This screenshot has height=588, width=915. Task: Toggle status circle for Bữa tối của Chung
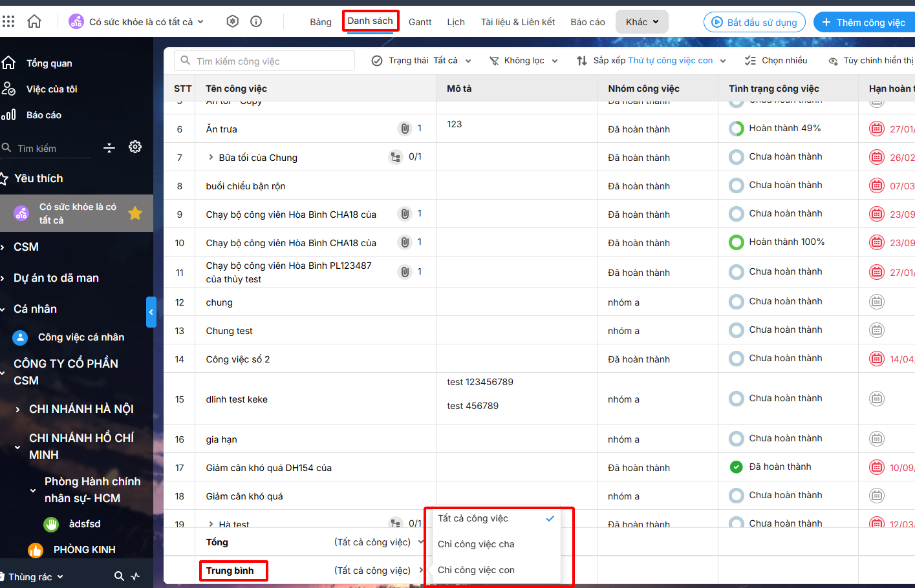pyautogui.click(x=736, y=157)
